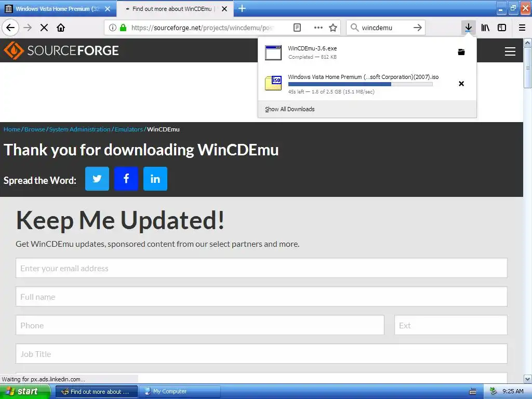Select Find out more about taskbar button

click(96, 392)
